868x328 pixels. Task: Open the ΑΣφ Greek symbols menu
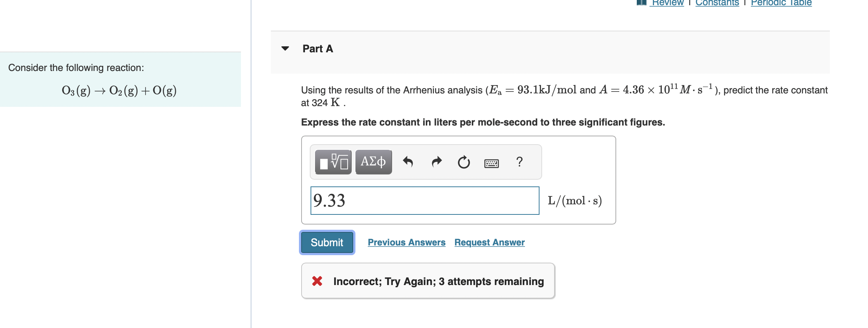pos(373,161)
